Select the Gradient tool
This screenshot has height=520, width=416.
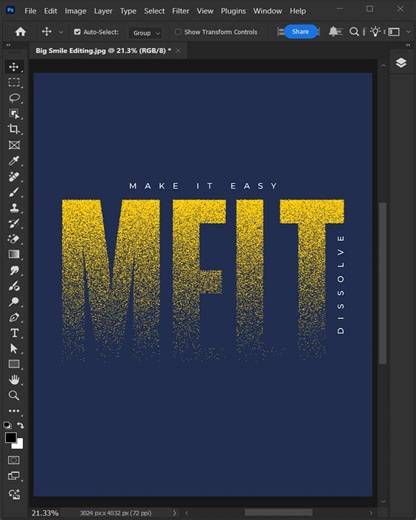click(14, 254)
